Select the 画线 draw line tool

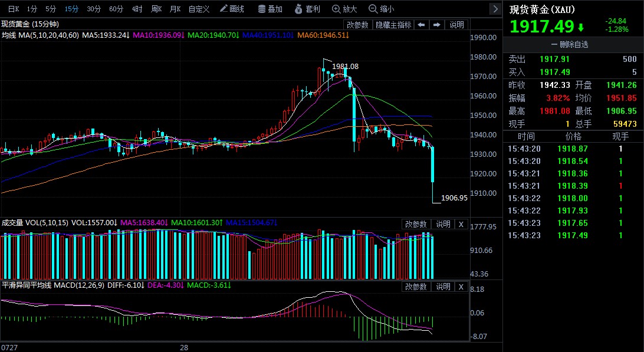coord(232,9)
